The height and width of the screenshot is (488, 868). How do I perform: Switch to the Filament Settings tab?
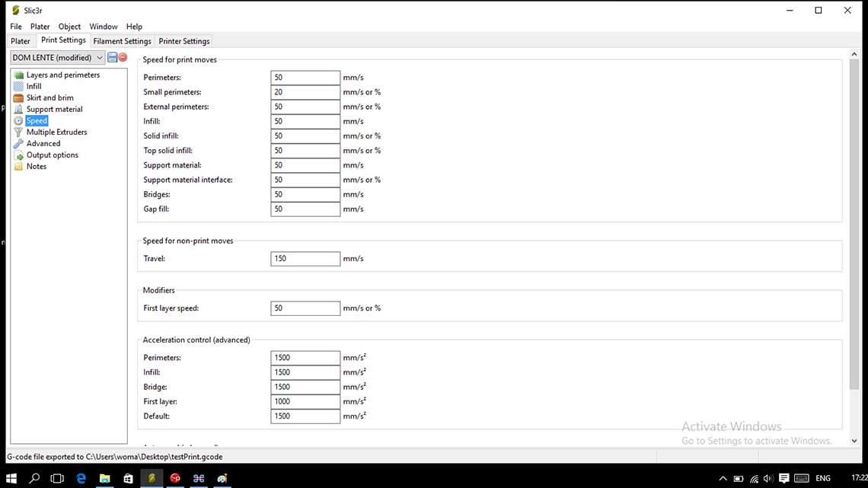[x=122, y=42]
